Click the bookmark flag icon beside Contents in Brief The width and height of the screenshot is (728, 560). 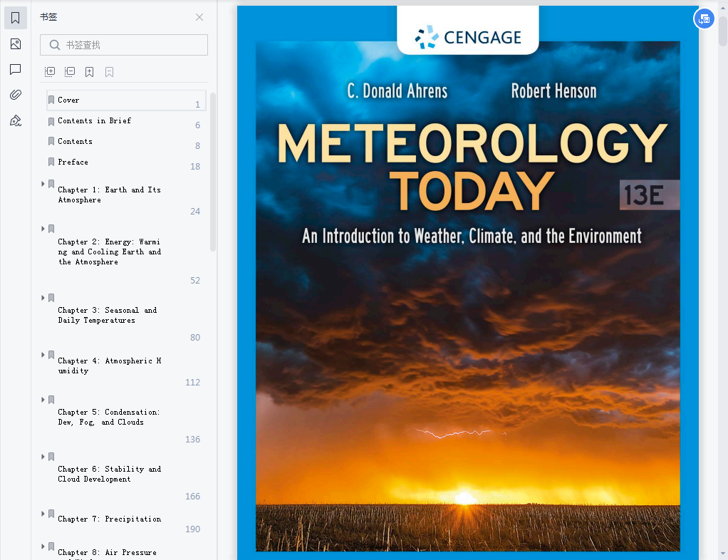tap(51, 122)
